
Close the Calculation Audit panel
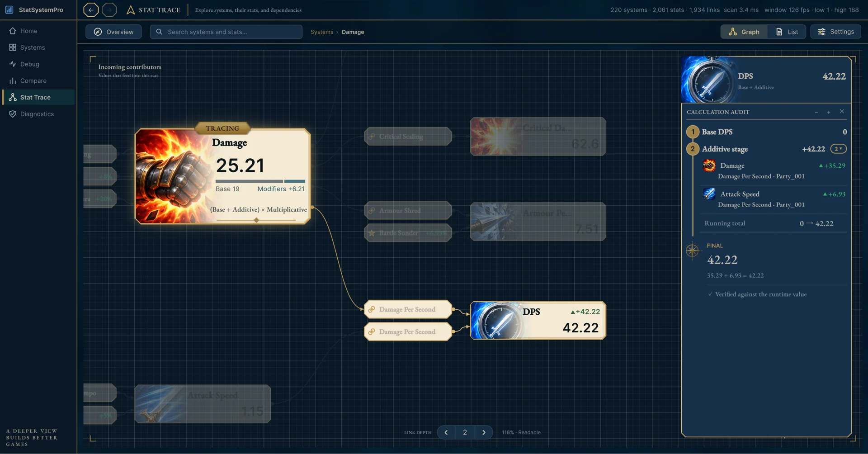tap(842, 111)
